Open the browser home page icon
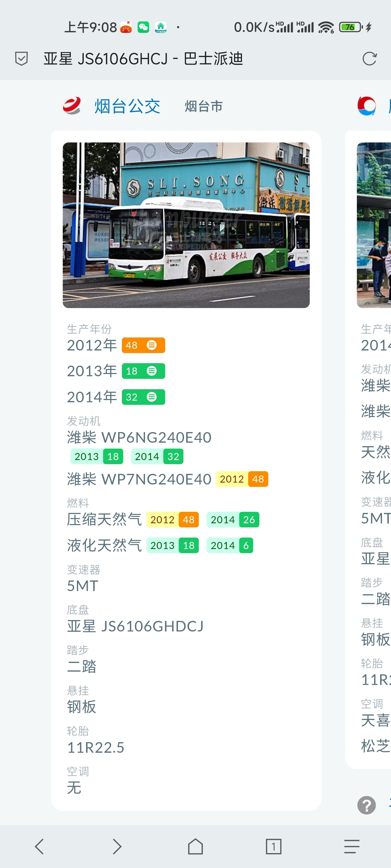The height and width of the screenshot is (868, 391). 195,846
